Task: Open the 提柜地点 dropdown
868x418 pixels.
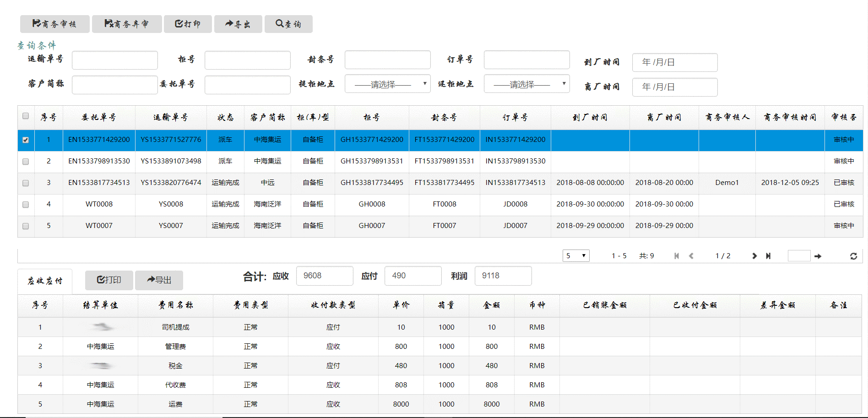Action: pyautogui.click(x=387, y=84)
